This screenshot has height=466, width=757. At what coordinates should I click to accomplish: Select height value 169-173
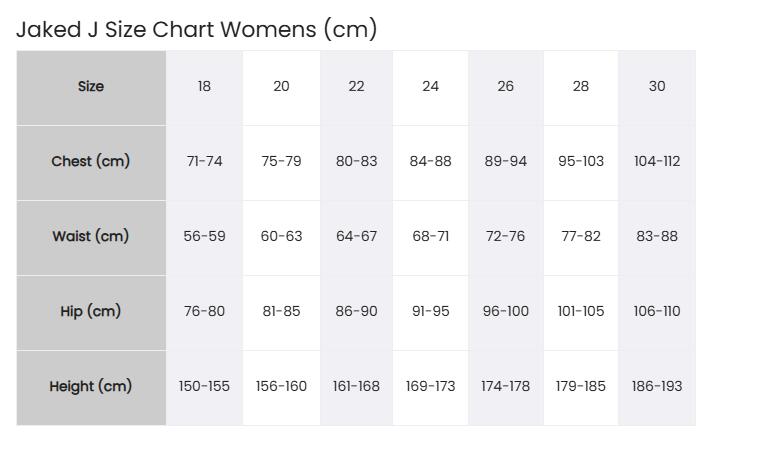431,386
